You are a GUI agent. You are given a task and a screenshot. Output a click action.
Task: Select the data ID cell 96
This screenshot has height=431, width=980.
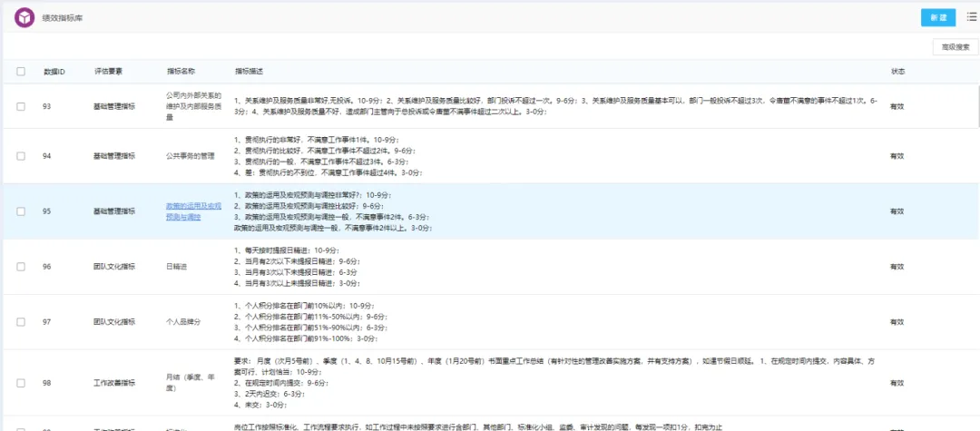click(x=47, y=267)
